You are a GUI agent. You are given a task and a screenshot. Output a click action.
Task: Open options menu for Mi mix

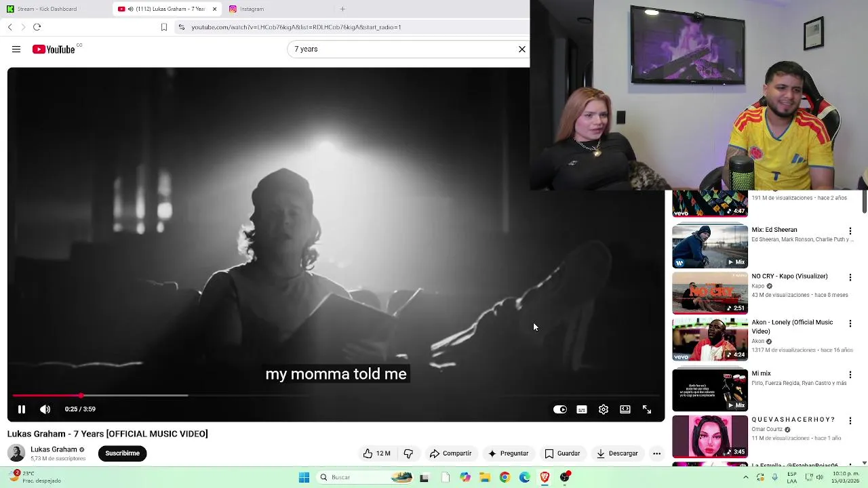click(x=850, y=375)
